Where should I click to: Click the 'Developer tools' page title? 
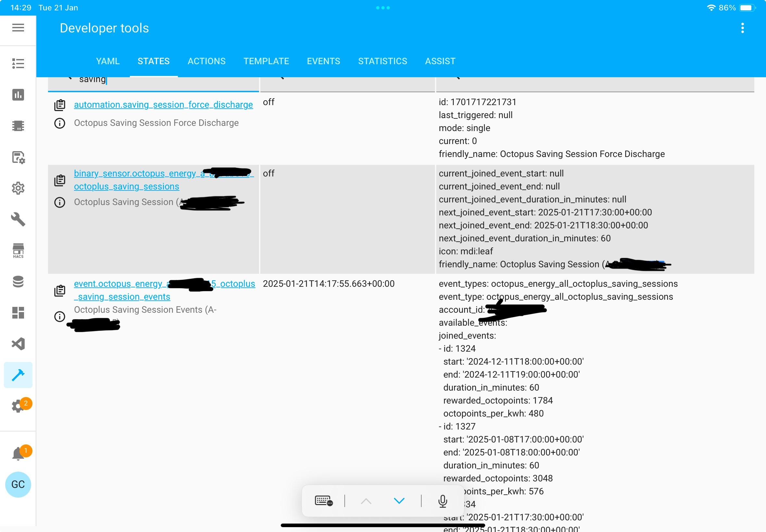click(x=105, y=28)
